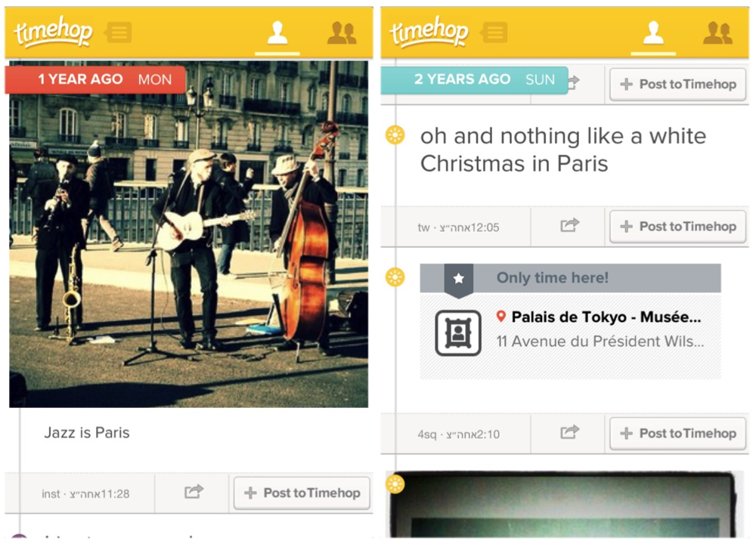The image size is (756, 544).
Task: Select the single person tab in left screen
Action: [x=277, y=32]
